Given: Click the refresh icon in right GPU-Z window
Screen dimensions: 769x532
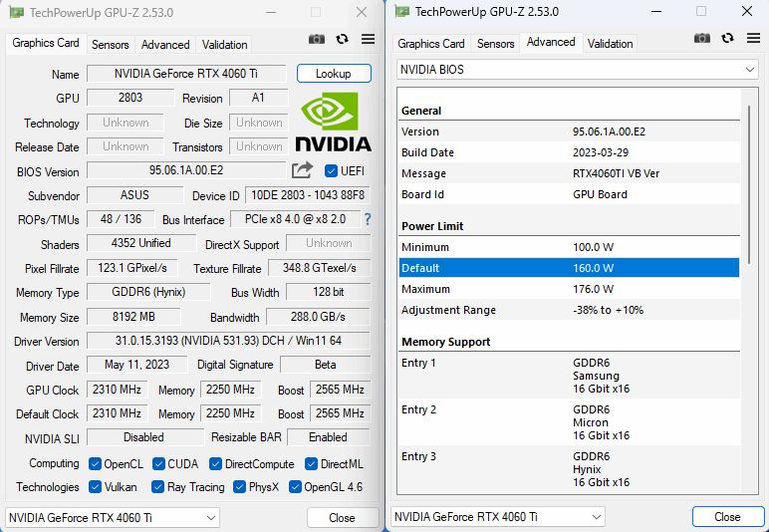Looking at the screenshot, I should pyautogui.click(x=728, y=38).
